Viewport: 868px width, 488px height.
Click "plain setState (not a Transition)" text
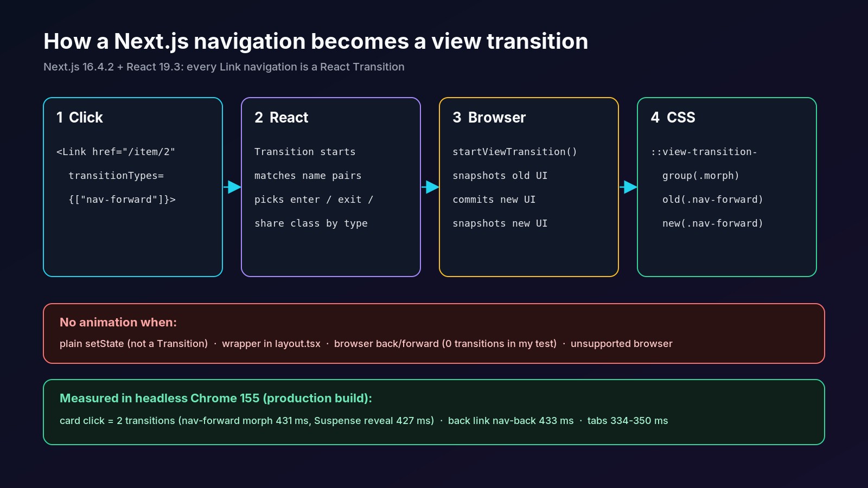pos(134,344)
